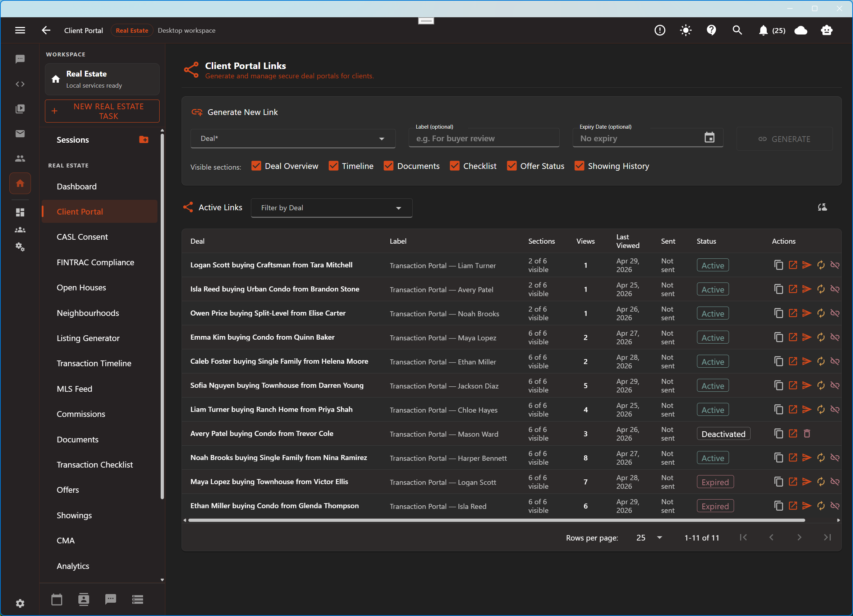Open the code brackets icon in left rail
The width and height of the screenshot is (853, 616).
tap(20, 84)
